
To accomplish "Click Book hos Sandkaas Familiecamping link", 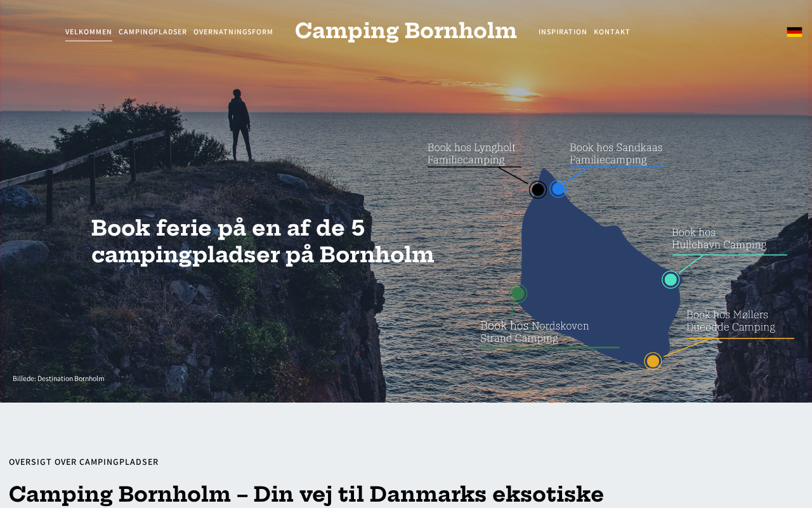I will [x=616, y=154].
